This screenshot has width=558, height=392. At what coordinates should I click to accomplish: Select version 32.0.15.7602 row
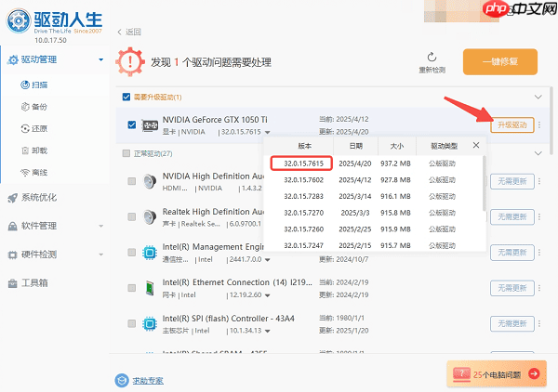(373, 180)
